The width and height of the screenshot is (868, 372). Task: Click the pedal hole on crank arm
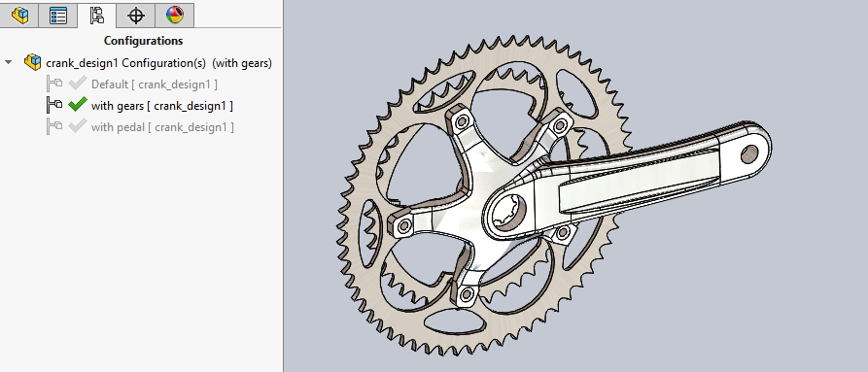tap(749, 153)
